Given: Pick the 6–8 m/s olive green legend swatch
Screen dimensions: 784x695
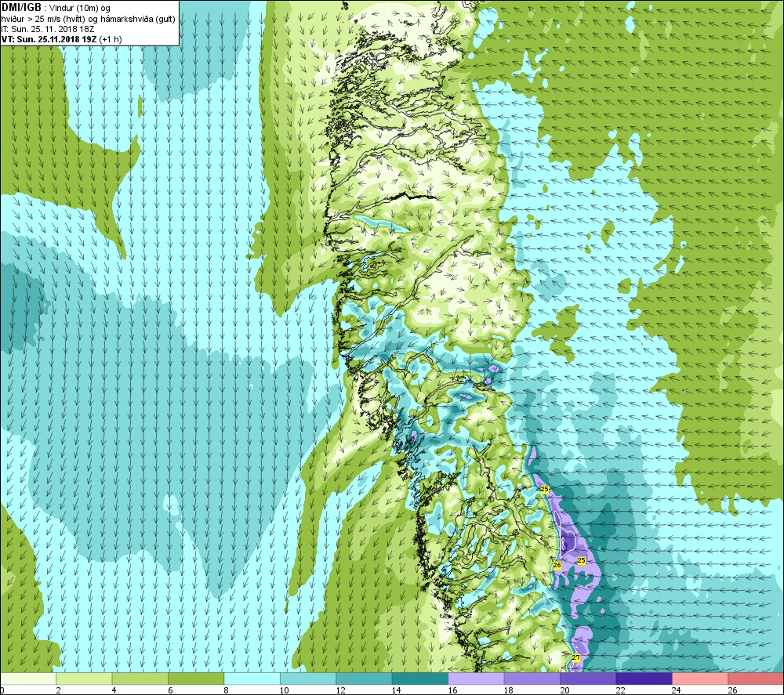Looking at the screenshot, I should pyautogui.click(x=196, y=679).
